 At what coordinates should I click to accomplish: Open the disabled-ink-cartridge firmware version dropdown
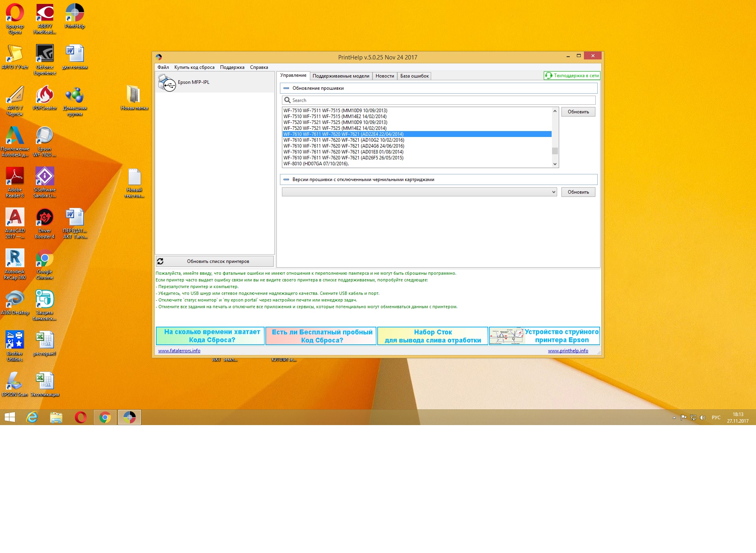[x=419, y=192]
